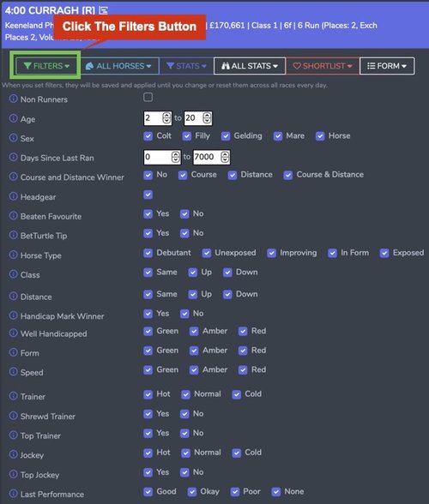Open the FORM menu
This screenshot has width=429, height=504.
[387, 66]
